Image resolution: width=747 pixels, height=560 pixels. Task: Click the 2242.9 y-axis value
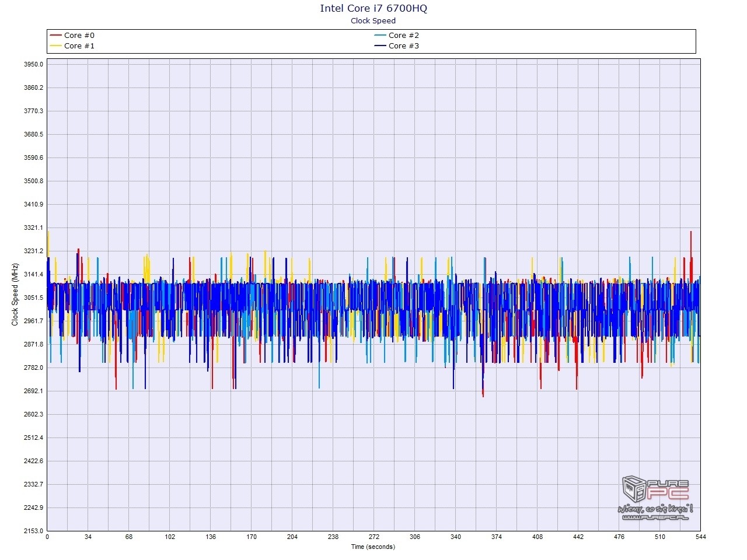[x=34, y=508]
